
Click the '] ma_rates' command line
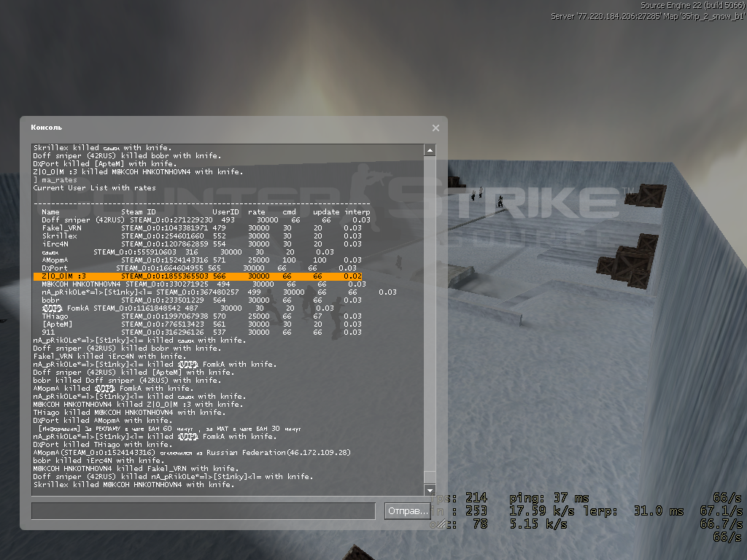[x=55, y=180]
